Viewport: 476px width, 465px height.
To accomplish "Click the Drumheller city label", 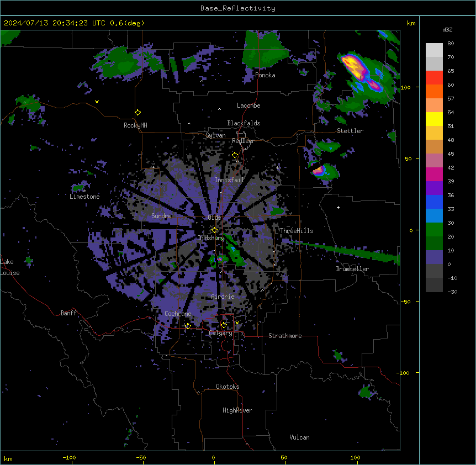I will click(352, 269).
